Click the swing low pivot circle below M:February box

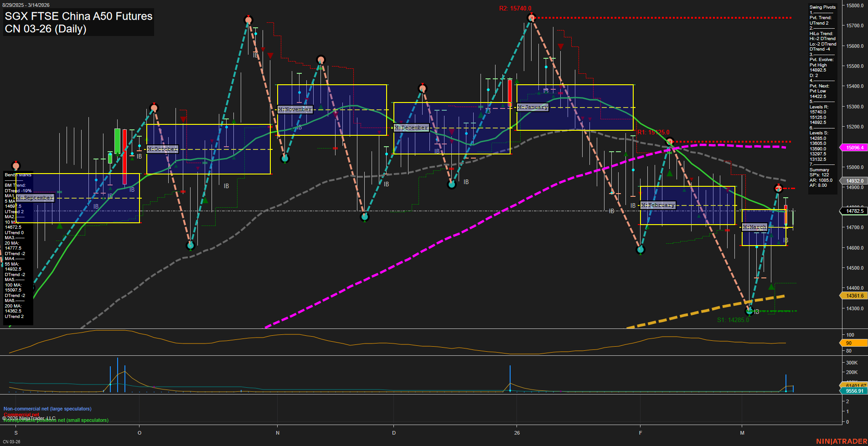tap(641, 250)
